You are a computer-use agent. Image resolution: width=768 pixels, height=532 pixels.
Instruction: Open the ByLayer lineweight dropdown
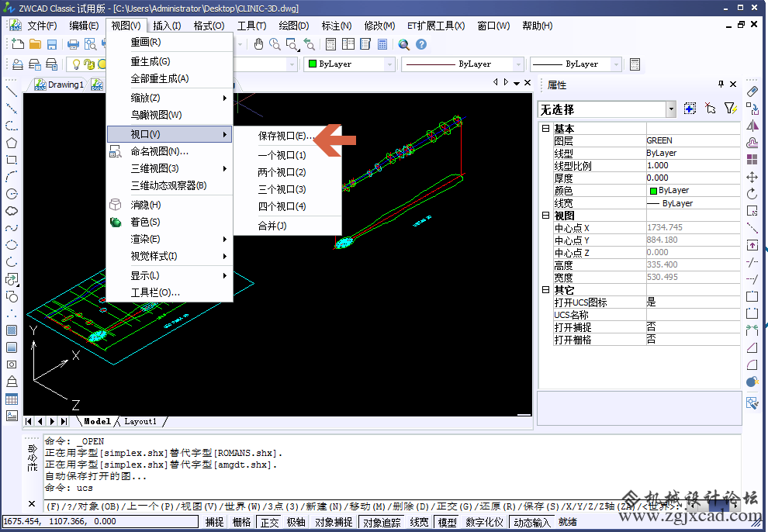click(616, 64)
